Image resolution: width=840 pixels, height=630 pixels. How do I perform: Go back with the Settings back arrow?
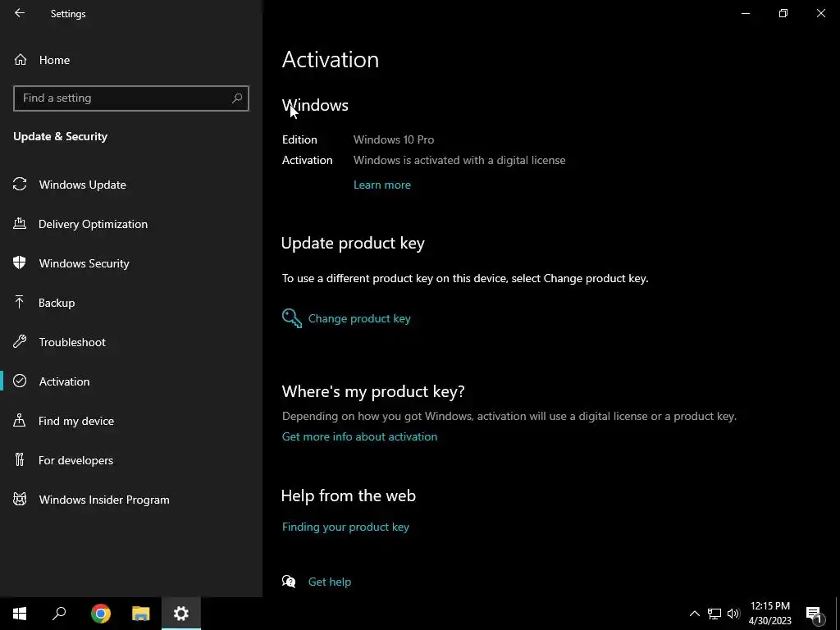tap(20, 13)
